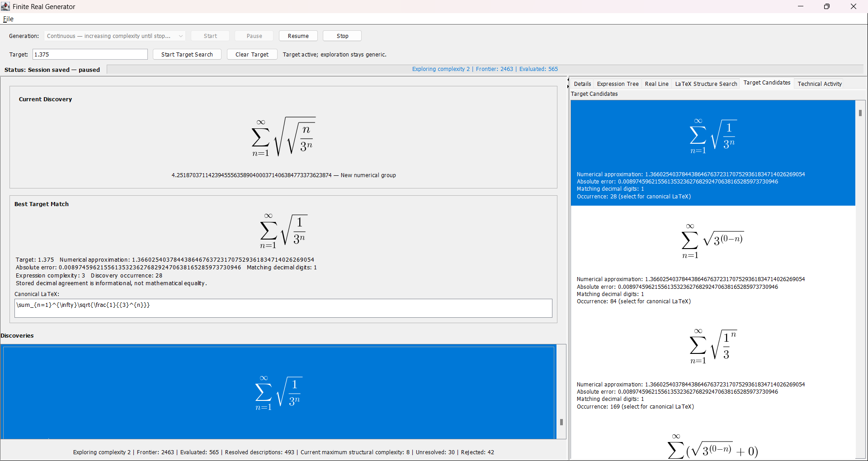
Task: Click the 'Discoveries' section heading
Action: point(17,336)
